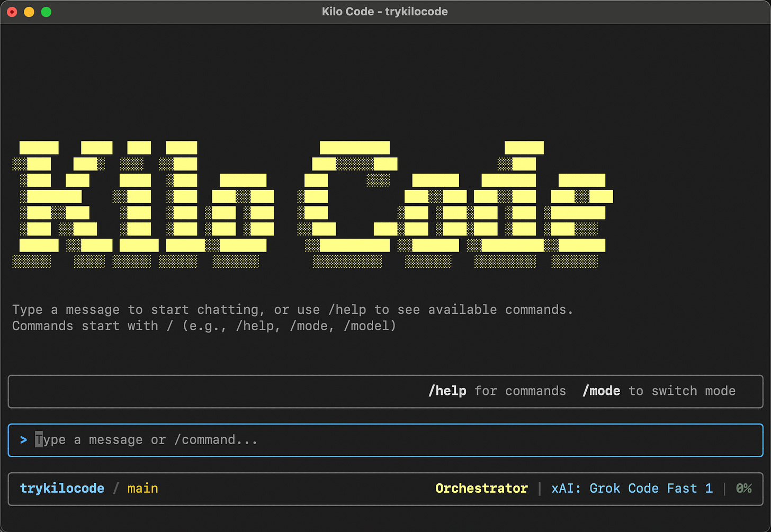This screenshot has height=532, width=771.
Task: Click the blue > prompt symbol
Action: (x=23, y=440)
